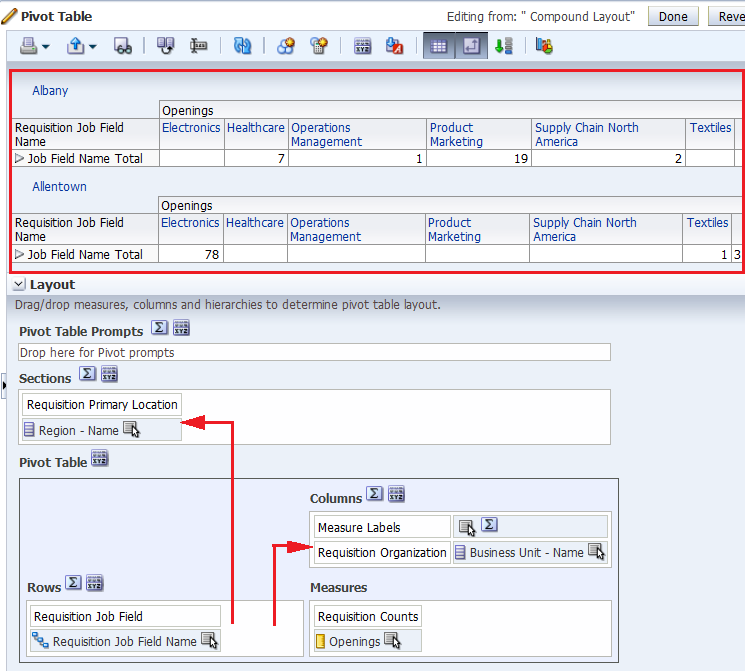Click the print view printer icon

(28, 46)
